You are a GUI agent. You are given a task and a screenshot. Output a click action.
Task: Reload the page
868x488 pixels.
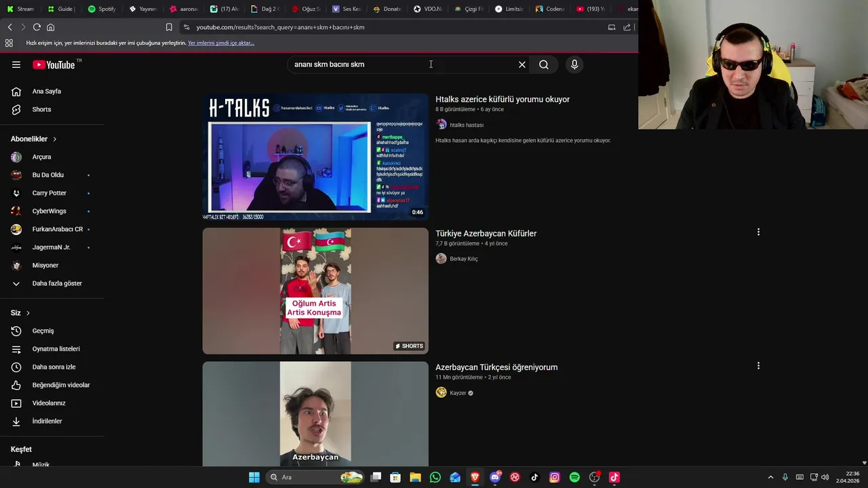[x=37, y=27]
